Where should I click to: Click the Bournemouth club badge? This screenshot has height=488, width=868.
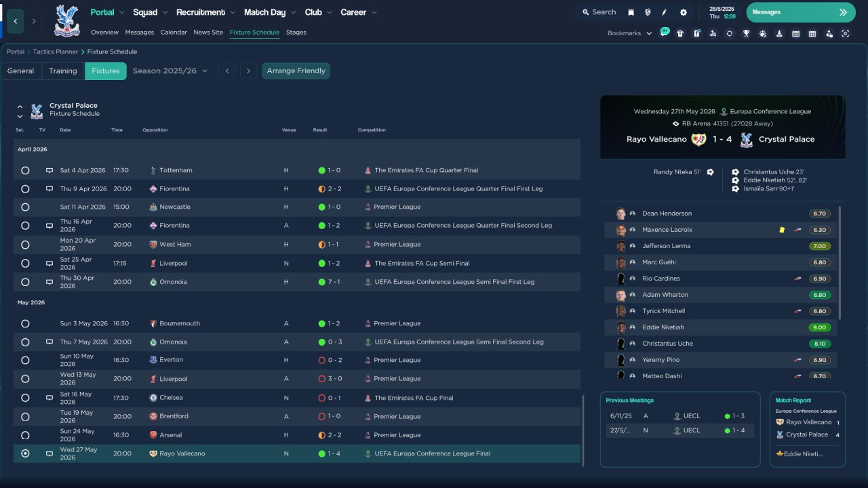coord(153,324)
